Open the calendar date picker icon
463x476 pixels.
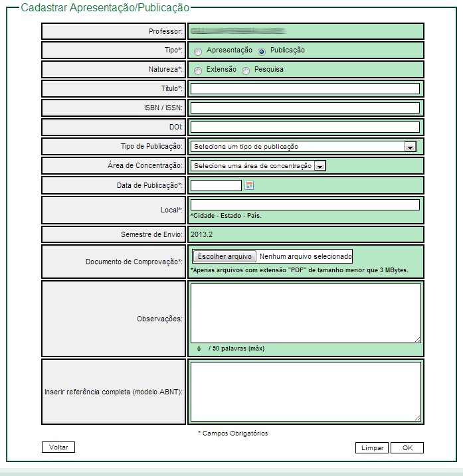tap(249, 185)
